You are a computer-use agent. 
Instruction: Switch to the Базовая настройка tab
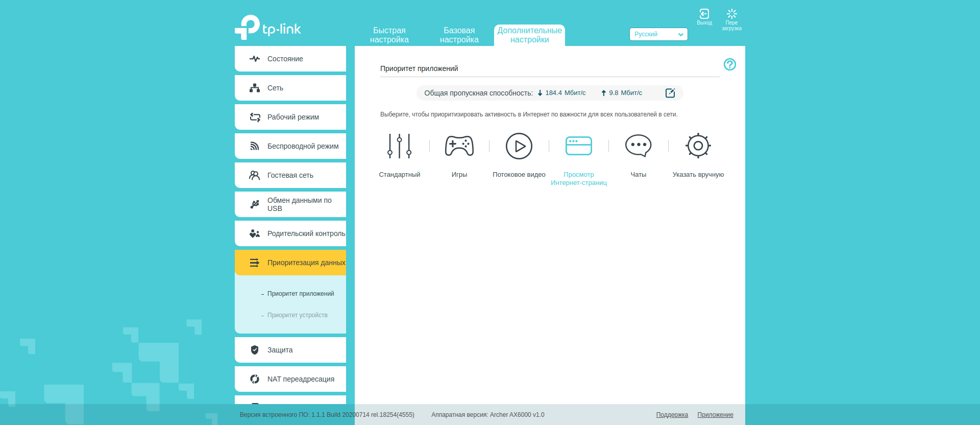[459, 35]
